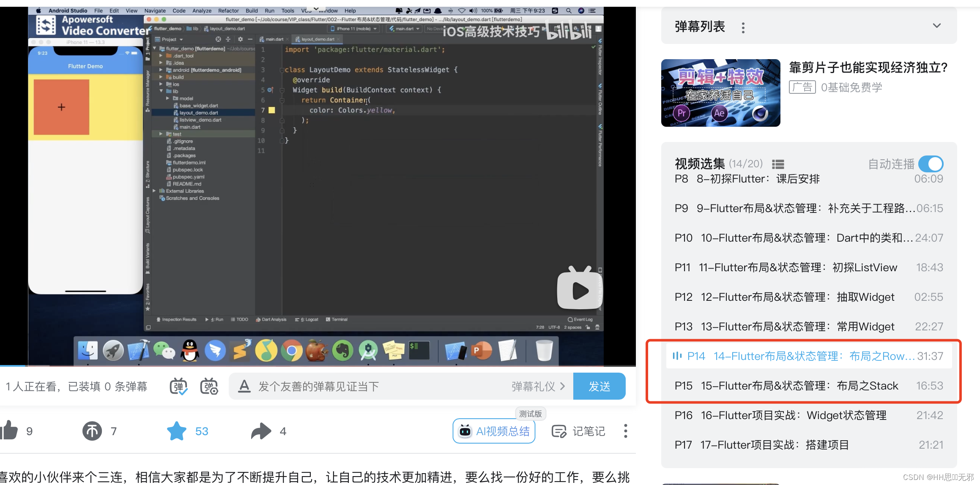
Task: Open the Project view dropdown
Action: 169,39
